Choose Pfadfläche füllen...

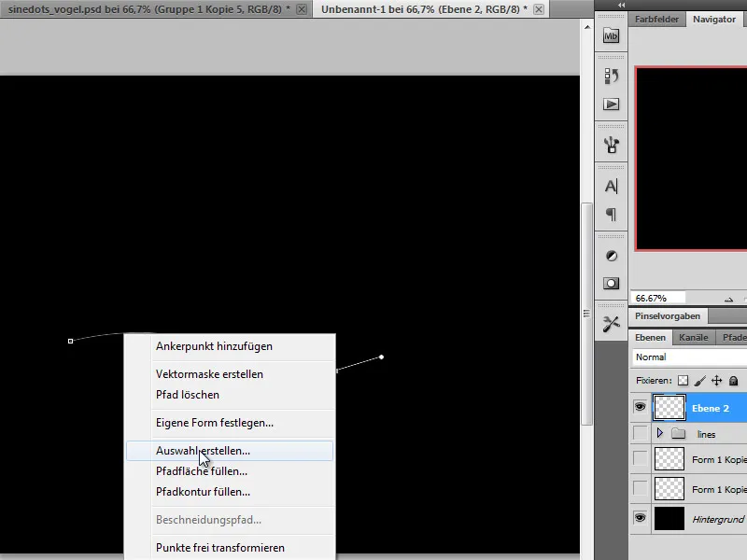202,471
